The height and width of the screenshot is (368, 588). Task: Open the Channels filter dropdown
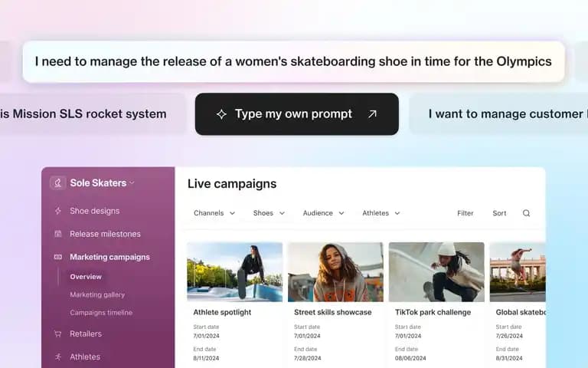point(214,213)
